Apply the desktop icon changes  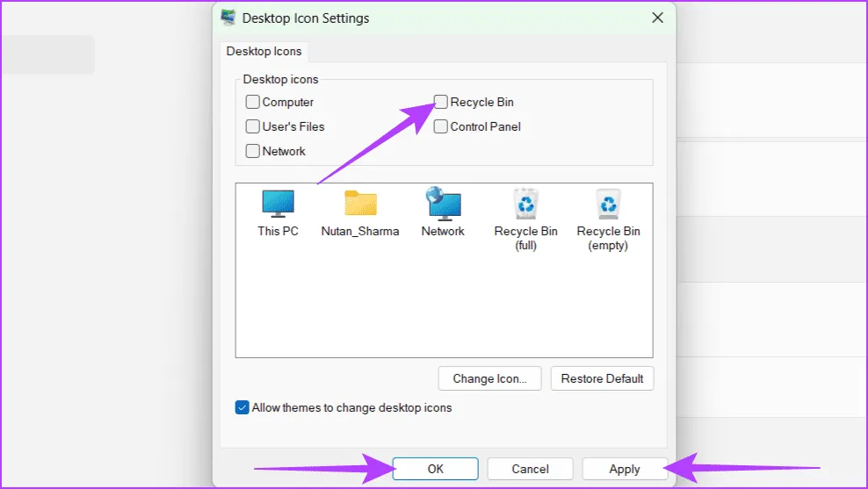[x=624, y=469]
